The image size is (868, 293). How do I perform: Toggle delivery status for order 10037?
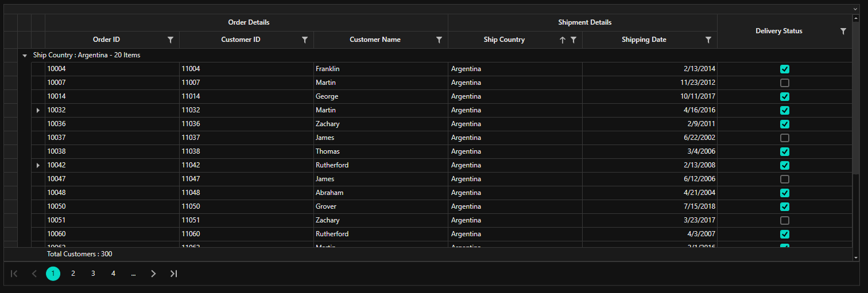click(x=785, y=138)
